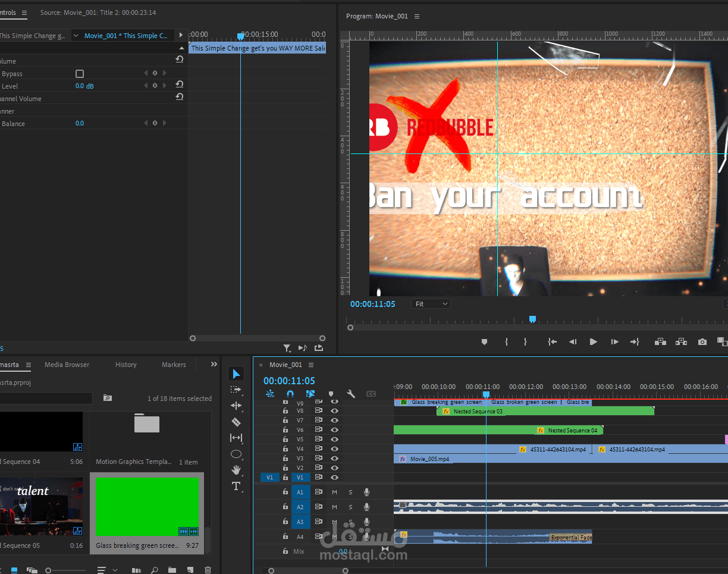Open Timeline Display Settings wrench
This screenshot has width=728, height=574.
click(351, 394)
